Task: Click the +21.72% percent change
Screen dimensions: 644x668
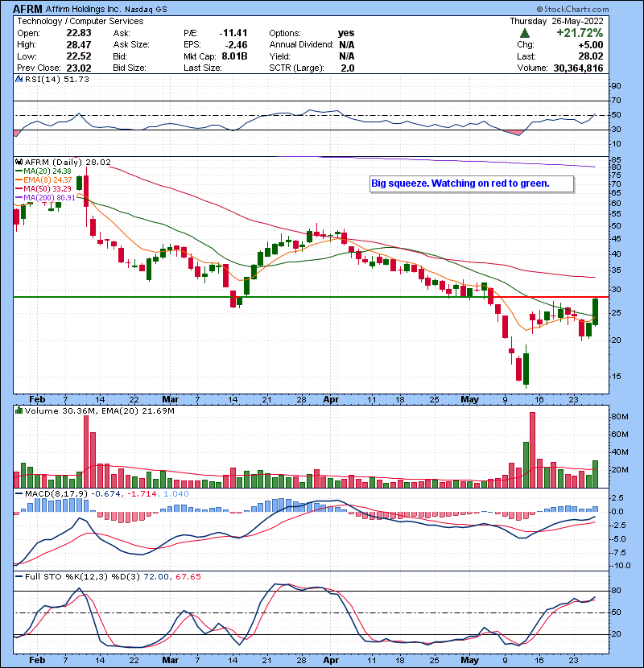Action: (580, 33)
